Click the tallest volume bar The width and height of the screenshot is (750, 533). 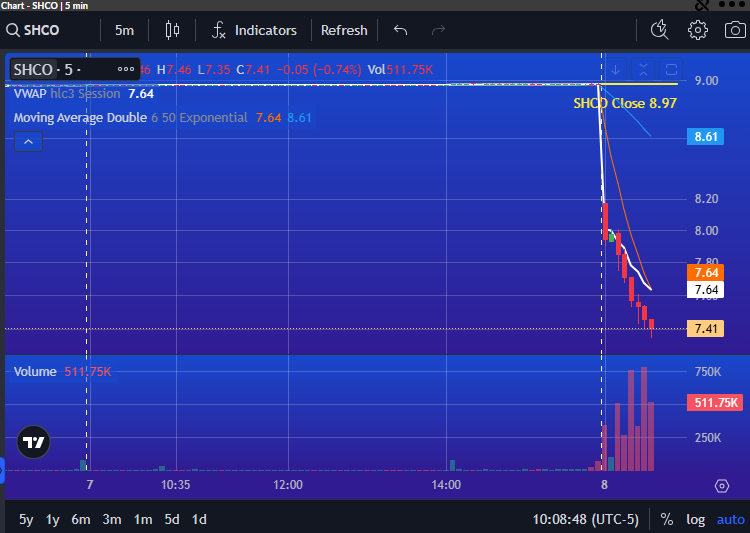click(644, 419)
